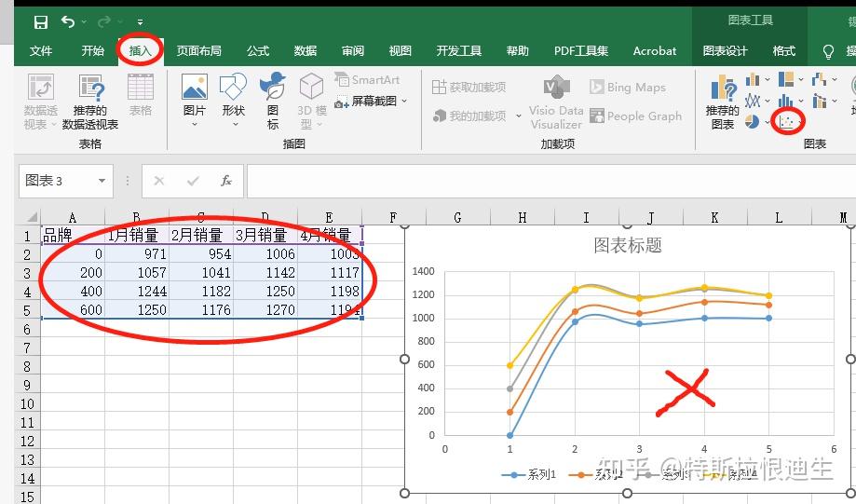Open the Name Box dropdown arrow
This screenshot has width=856, height=504.
[x=102, y=181]
